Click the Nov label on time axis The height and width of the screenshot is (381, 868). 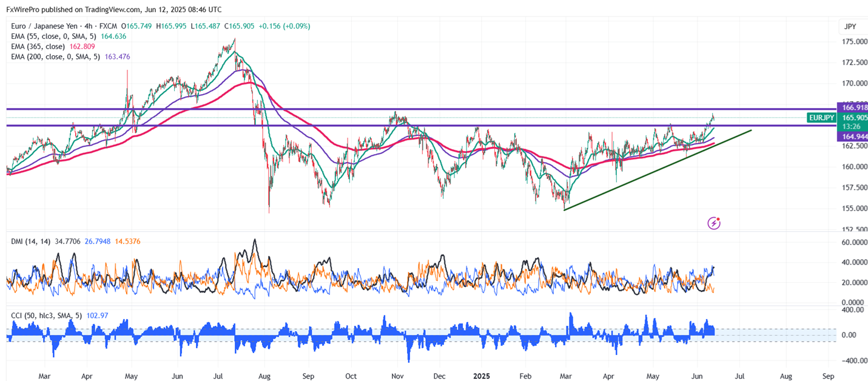click(398, 376)
